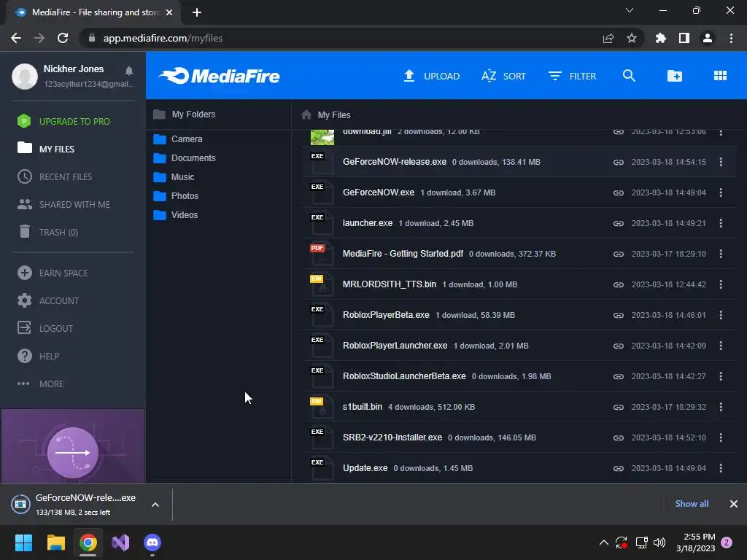The image size is (747, 560).
Task: Copy share link for s1built.bin
Action: [619, 407]
